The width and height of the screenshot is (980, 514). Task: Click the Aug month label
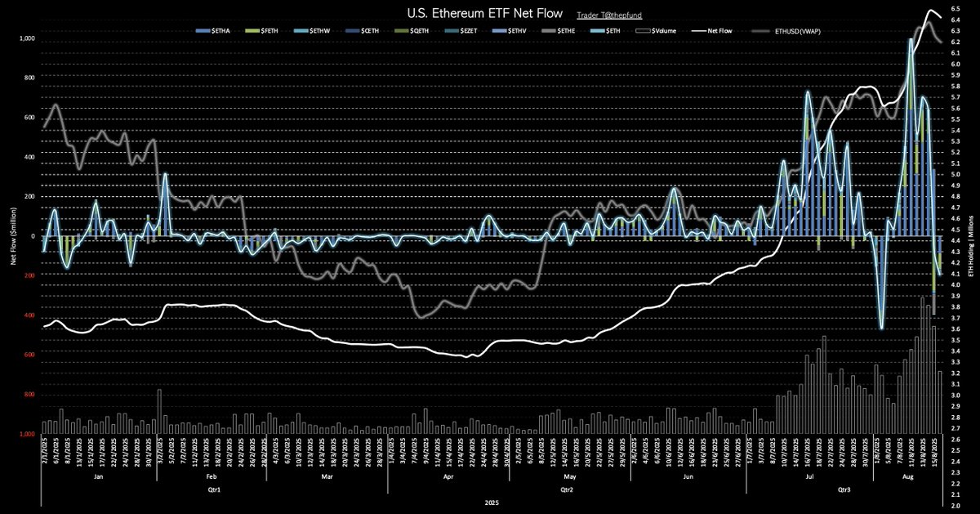[906, 476]
